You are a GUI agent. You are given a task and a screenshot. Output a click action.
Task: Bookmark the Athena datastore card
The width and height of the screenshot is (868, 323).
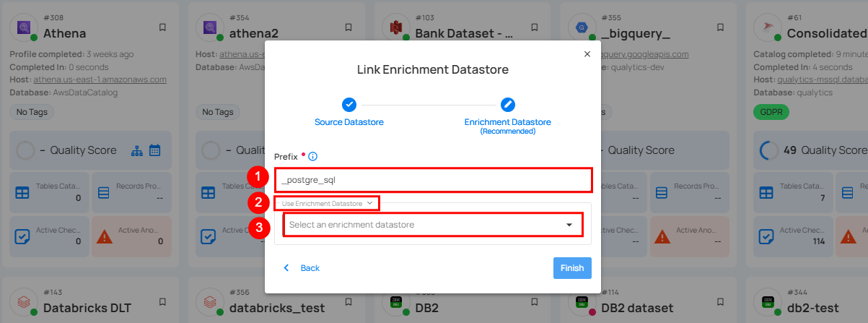pyautogui.click(x=162, y=27)
